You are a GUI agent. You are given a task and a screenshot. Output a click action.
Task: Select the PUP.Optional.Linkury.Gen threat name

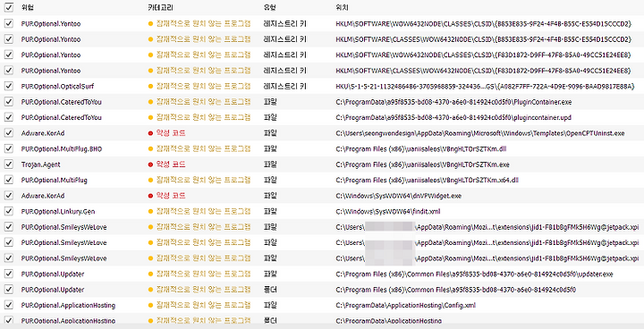click(x=58, y=211)
